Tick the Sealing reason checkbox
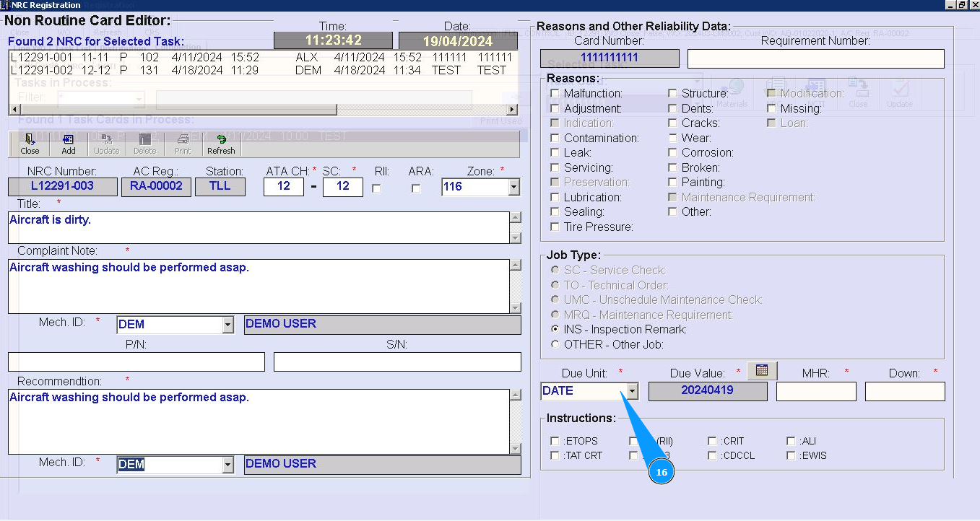This screenshot has height=521, width=980. [555, 211]
